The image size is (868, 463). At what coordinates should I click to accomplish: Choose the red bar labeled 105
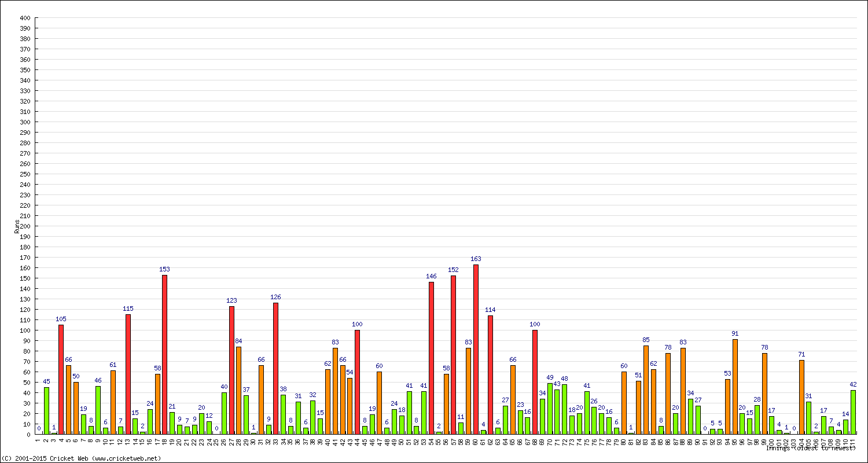(61, 379)
